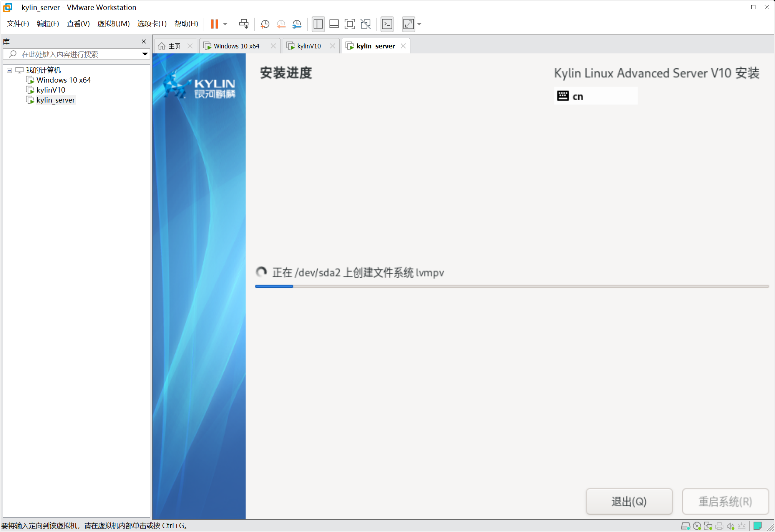Open the 文件(F) menu
This screenshot has width=775, height=532.
(18, 24)
